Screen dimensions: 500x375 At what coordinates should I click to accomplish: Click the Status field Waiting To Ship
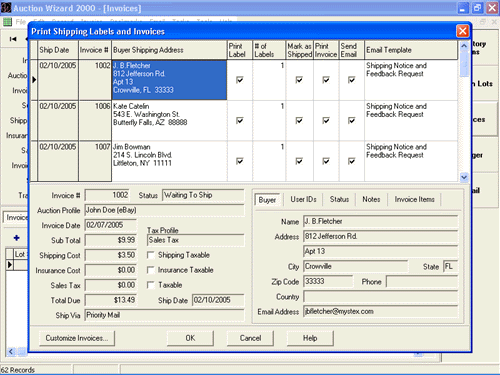click(203, 195)
